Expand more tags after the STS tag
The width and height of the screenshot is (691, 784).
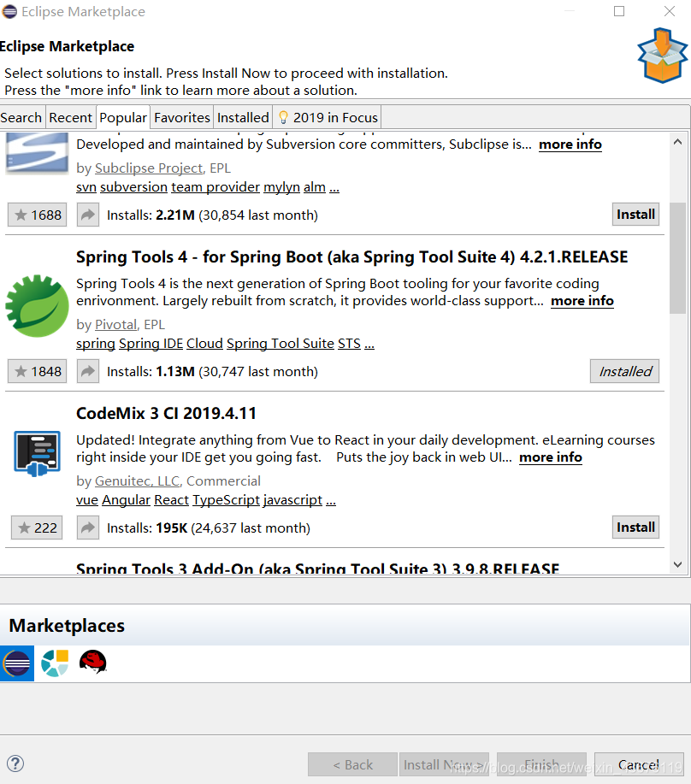(369, 345)
